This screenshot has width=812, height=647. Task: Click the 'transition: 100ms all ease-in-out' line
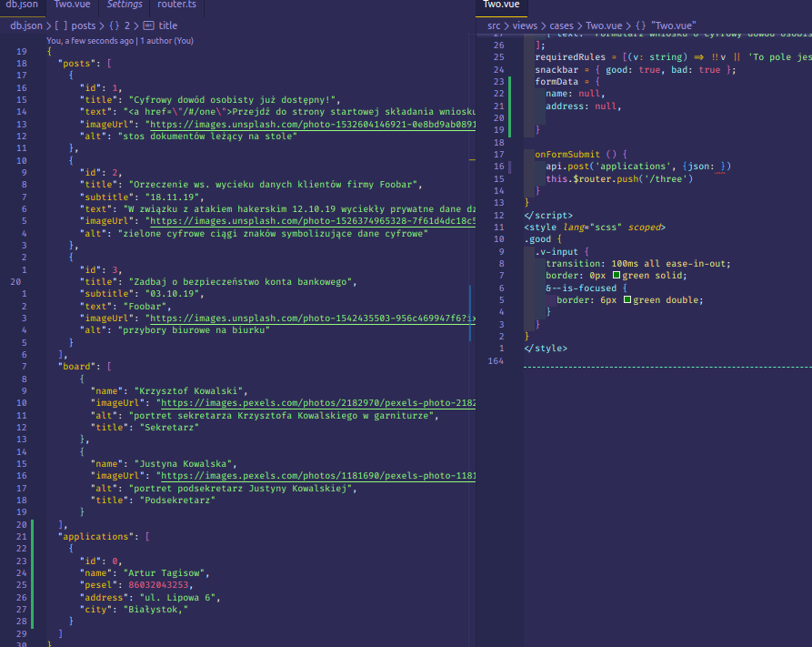[638, 263]
